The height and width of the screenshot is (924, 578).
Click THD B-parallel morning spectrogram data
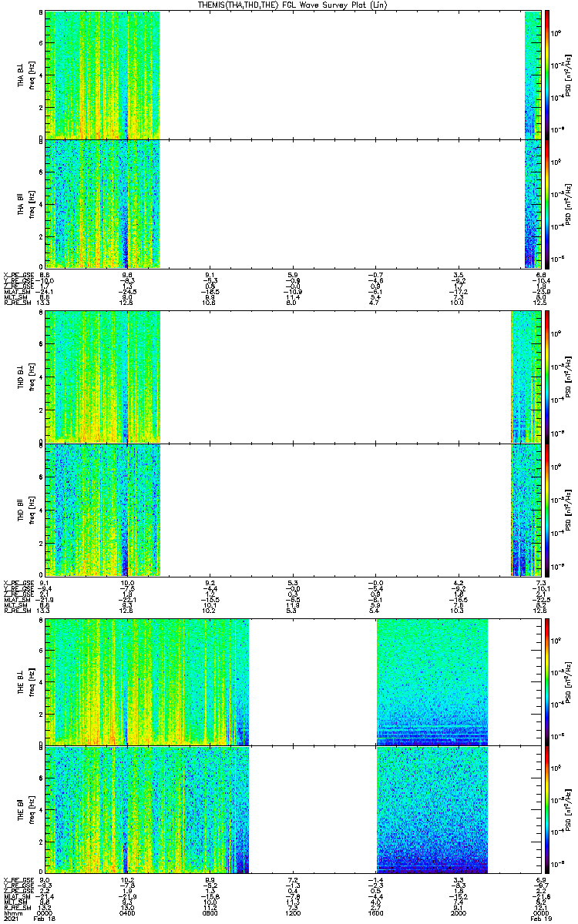[102, 510]
